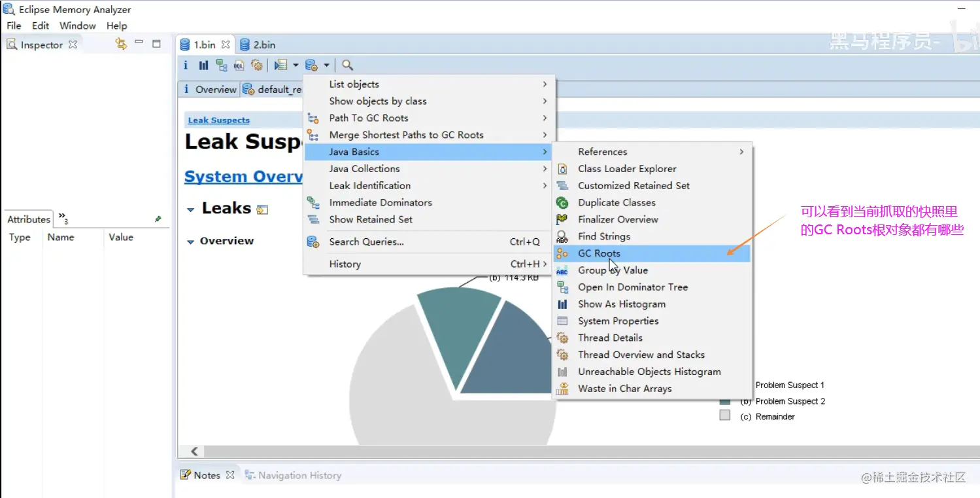Select the Notes tab
The image size is (980, 498).
(207, 476)
